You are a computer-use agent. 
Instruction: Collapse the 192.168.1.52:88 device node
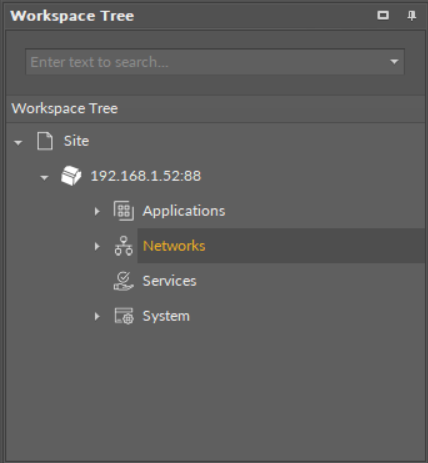(44, 178)
